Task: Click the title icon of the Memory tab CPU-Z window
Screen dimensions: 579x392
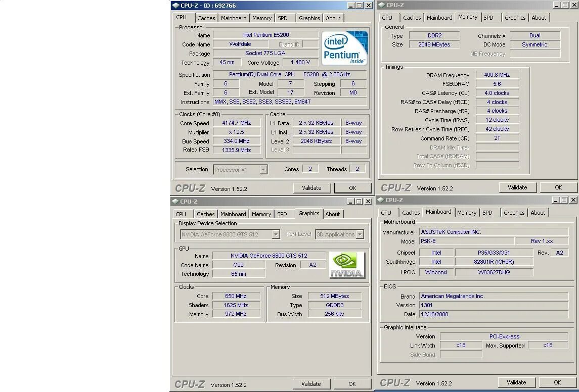Action: point(382,5)
